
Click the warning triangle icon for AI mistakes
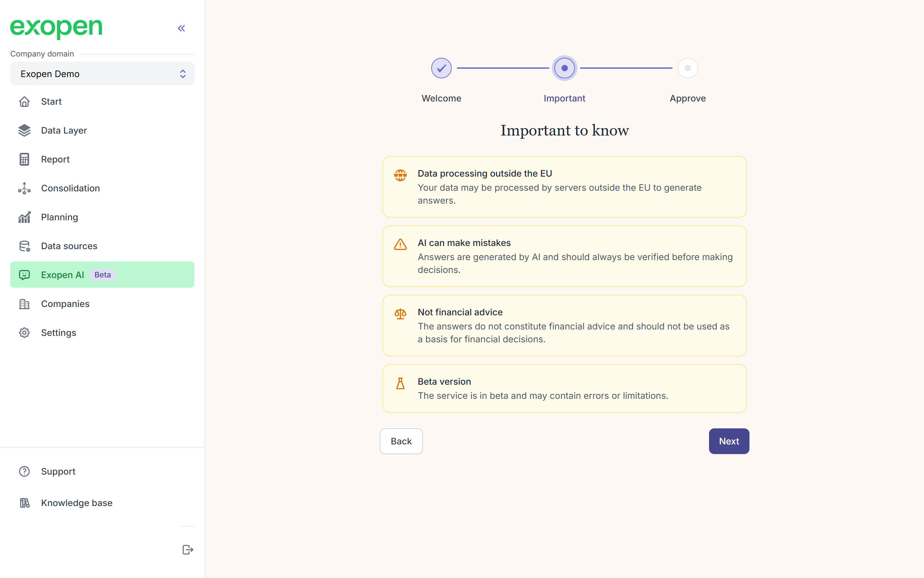[400, 244]
